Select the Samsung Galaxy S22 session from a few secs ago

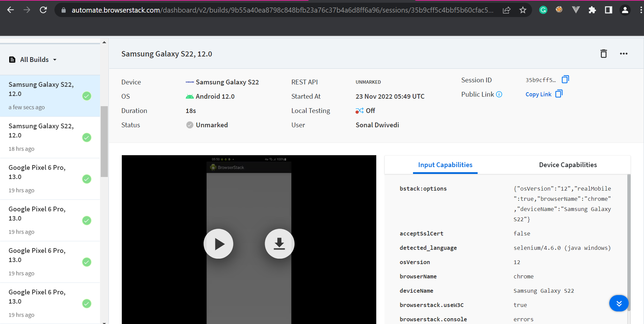50,96
